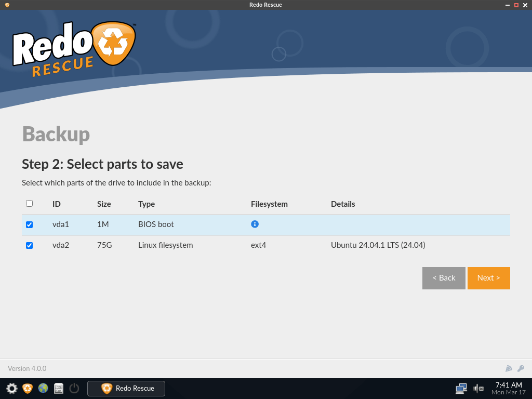Open the file manager from the taskbar
The width and height of the screenshot is (532, 399).
click(58, 388)
